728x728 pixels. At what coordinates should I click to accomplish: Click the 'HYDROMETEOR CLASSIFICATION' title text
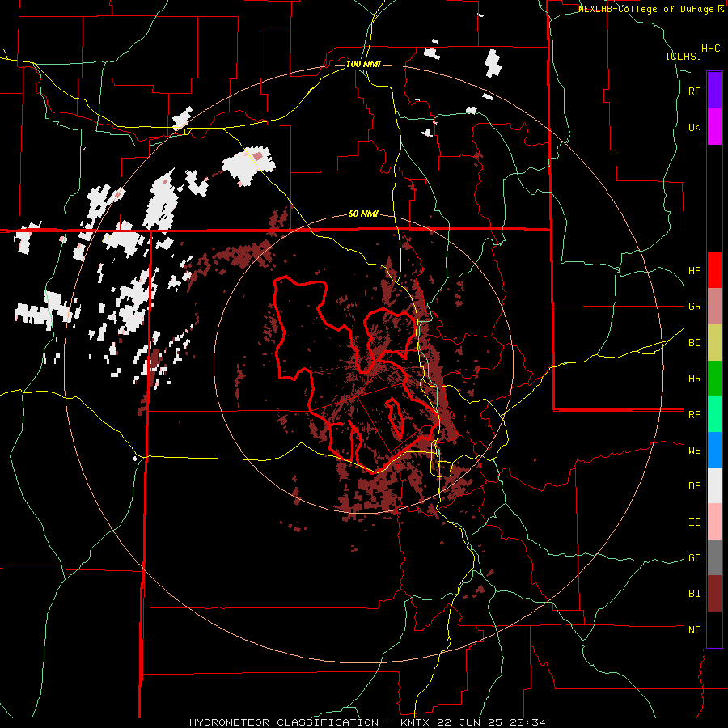coord(284,722)
